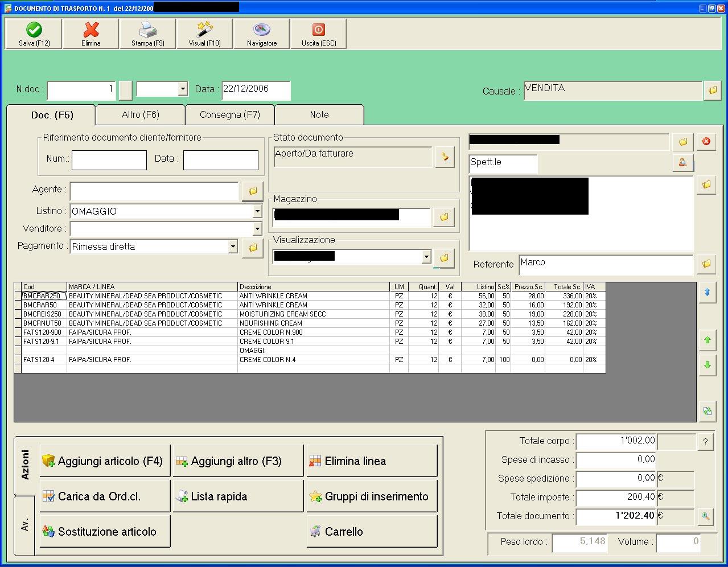Select the Av. vertical side tab
728x567 pixels.
tap(24, 525)
